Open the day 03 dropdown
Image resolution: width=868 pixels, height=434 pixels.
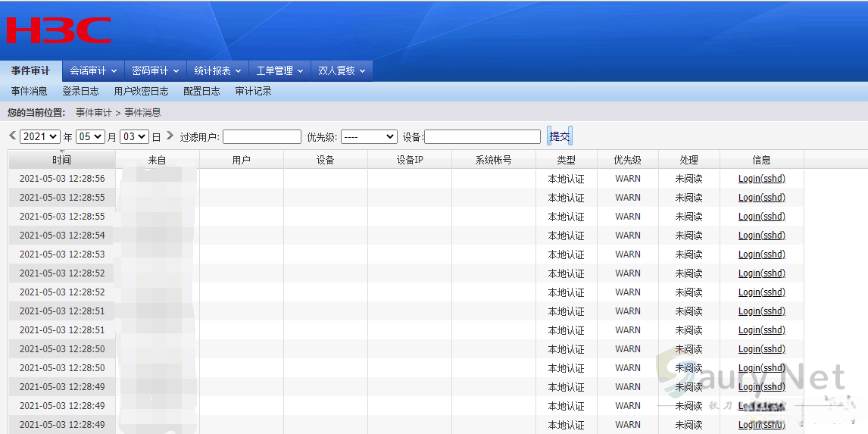[x=135, y=137]
